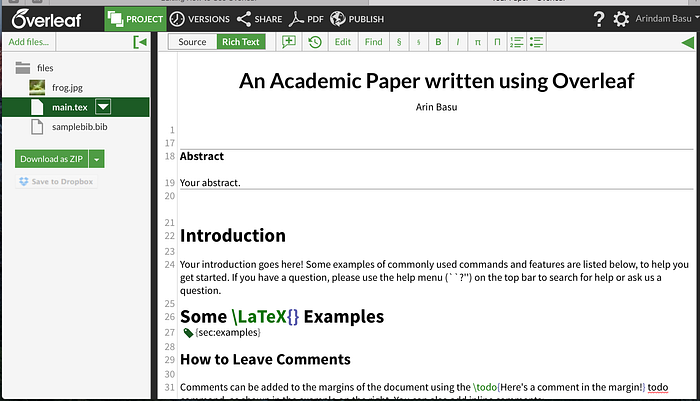
Task: Toggle italic formatting
Action: coord(458,42)
